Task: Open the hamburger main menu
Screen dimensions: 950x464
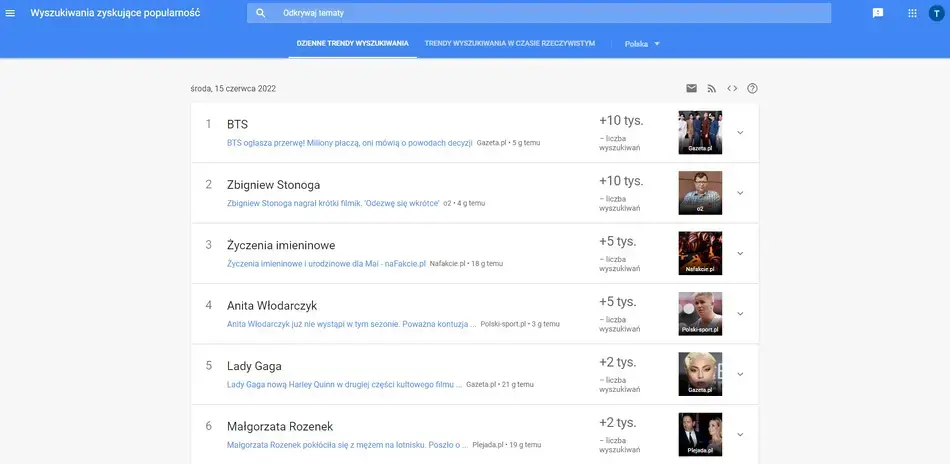Action: click(11, 13)
